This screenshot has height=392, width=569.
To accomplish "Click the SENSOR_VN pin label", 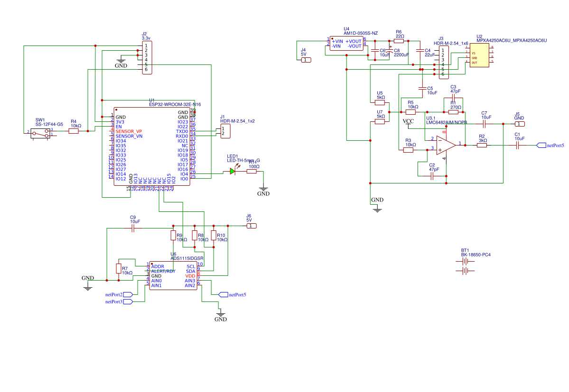I will click(x=129, y=136).
